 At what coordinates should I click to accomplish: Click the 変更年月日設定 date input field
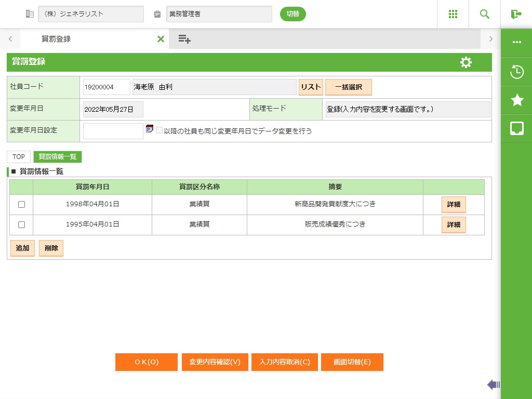pyautogui.click(x=113, y=131)
